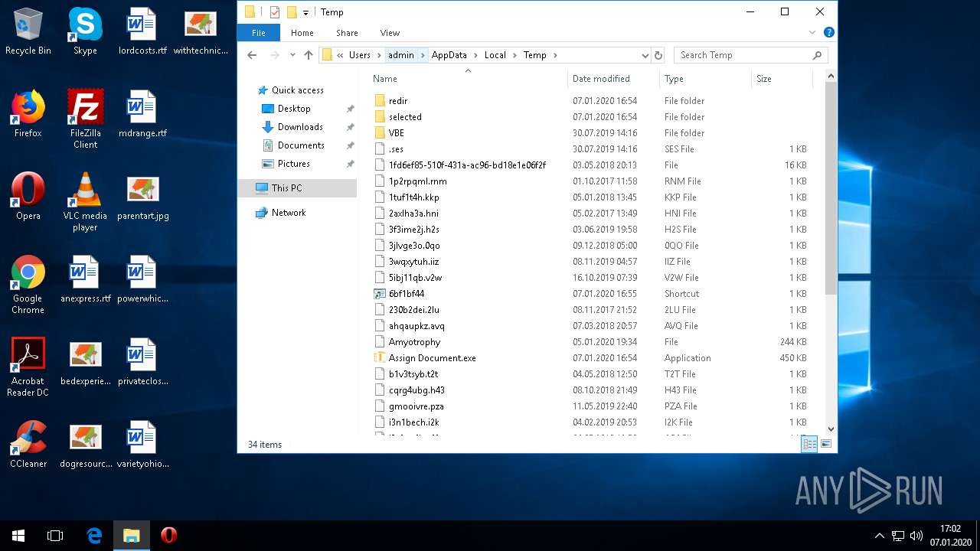Sort by the Type column header
The height and width of the screenshot is (551, 980).
[705, 78]
